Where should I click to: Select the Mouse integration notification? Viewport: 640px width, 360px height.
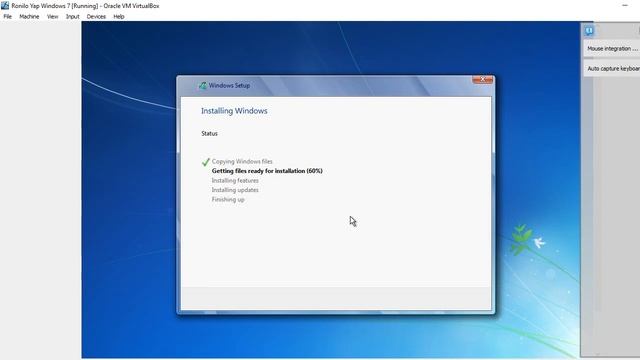tap(611, 49)
